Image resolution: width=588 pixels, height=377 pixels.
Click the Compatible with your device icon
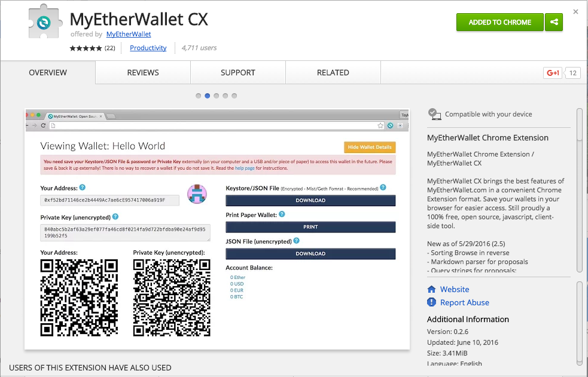pyautogui.click(x=434, y=114)
